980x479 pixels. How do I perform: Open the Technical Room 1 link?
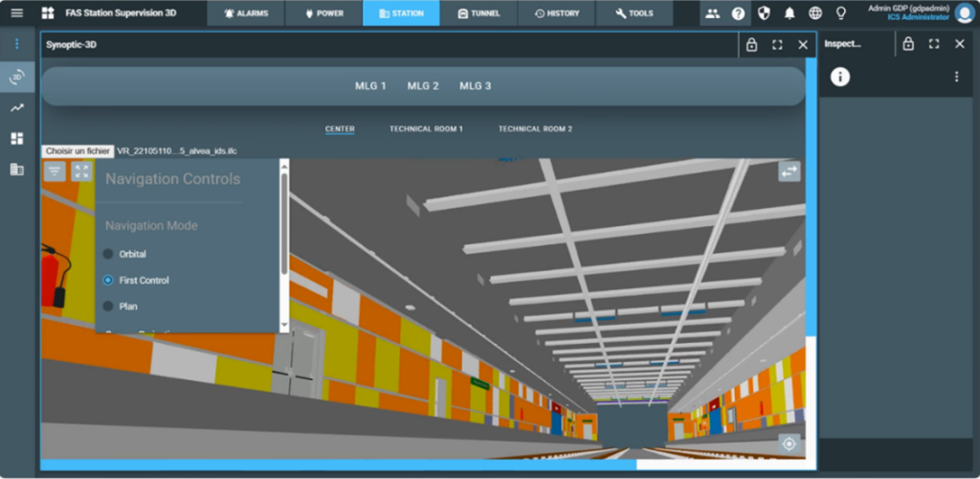point(426,128)
